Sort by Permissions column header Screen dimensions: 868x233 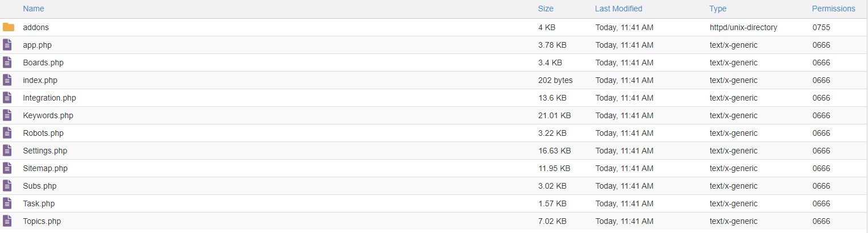[x=833, y=9]
